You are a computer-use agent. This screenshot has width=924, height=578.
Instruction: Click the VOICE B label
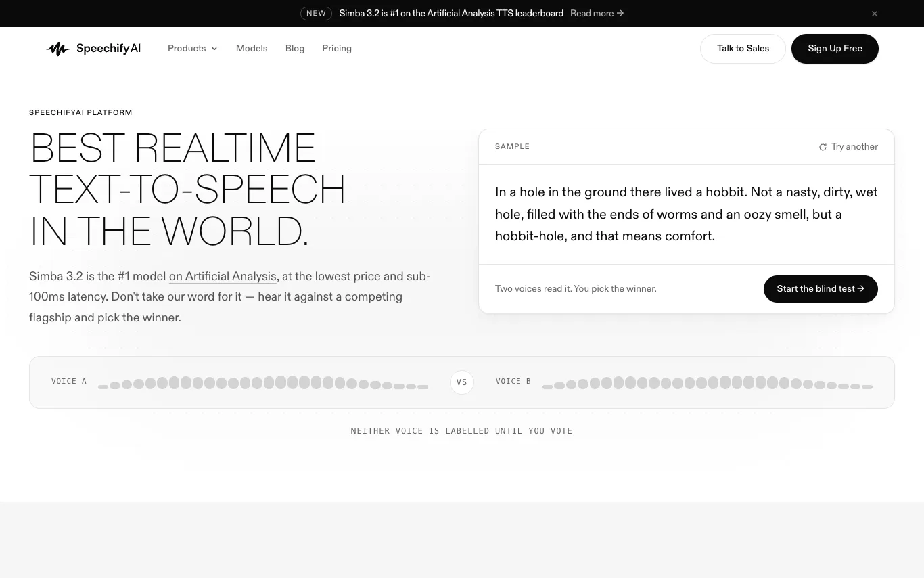pyautogui.click(x=513, y=382)
